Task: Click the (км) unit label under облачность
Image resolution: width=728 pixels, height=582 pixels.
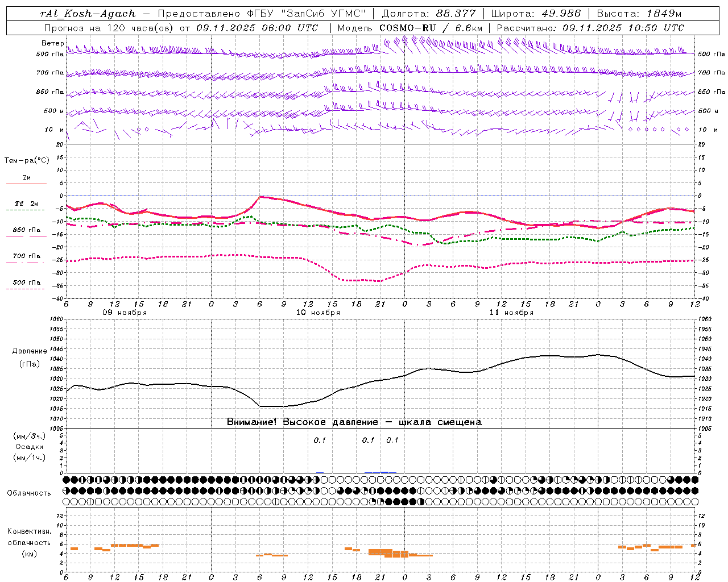Action: point(29,554)
